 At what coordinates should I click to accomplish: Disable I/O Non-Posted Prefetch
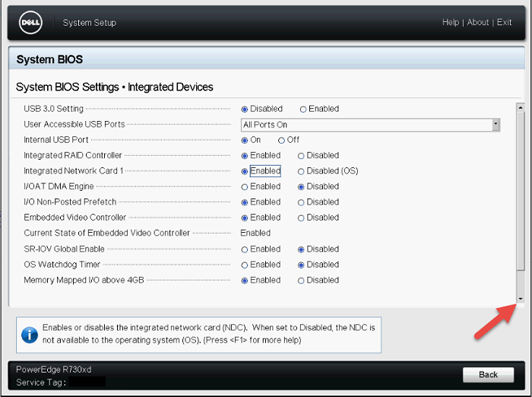click(x=302, y=202)
